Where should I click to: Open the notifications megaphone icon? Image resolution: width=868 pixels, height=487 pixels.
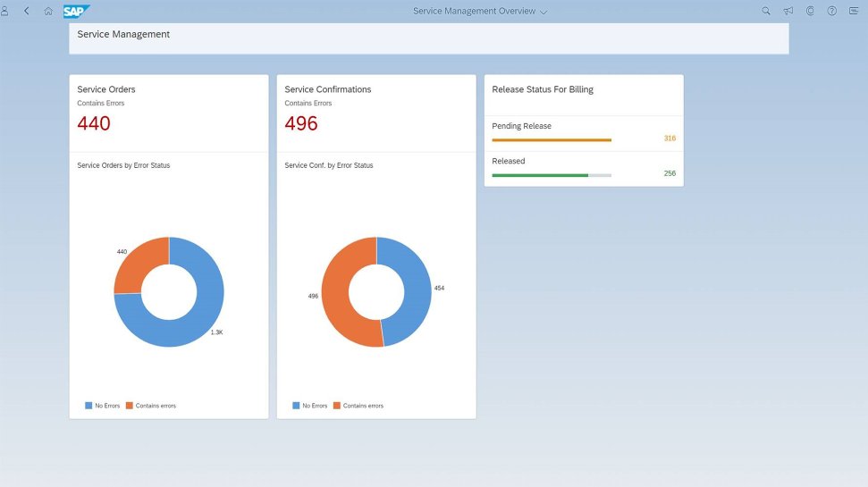coord(788,11)
